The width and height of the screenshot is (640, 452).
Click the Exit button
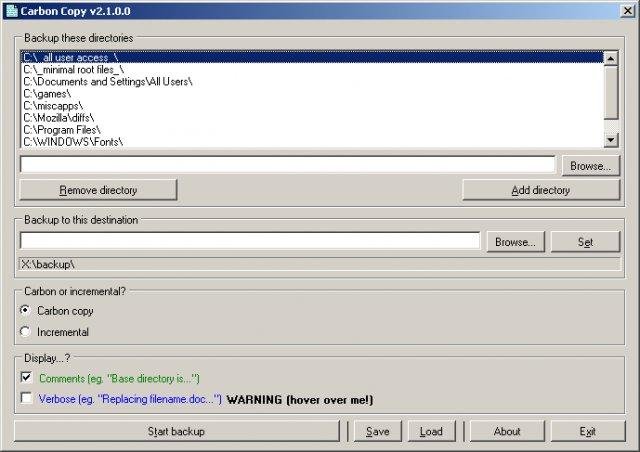pos(587,431)
